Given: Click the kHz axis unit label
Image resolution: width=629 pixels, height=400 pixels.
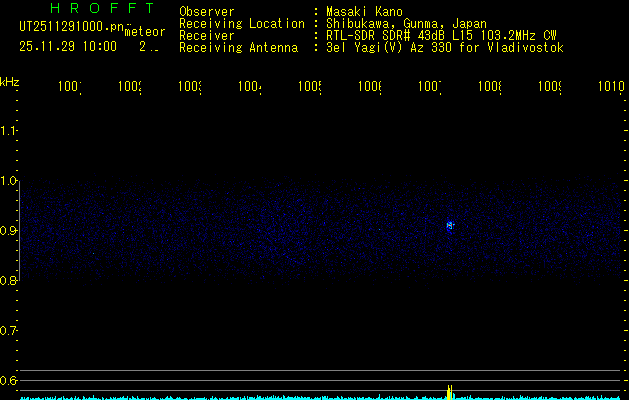Looking at the screenshot, I should [x=10, y=81].
